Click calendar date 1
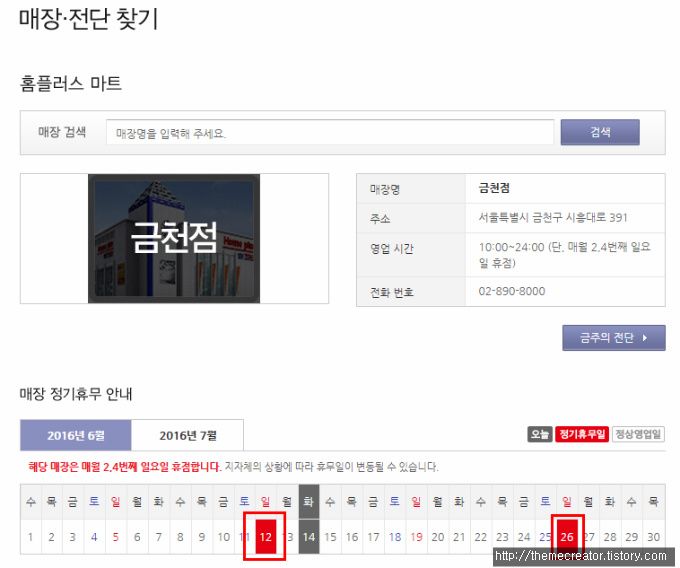 click(x=30, y=537)
